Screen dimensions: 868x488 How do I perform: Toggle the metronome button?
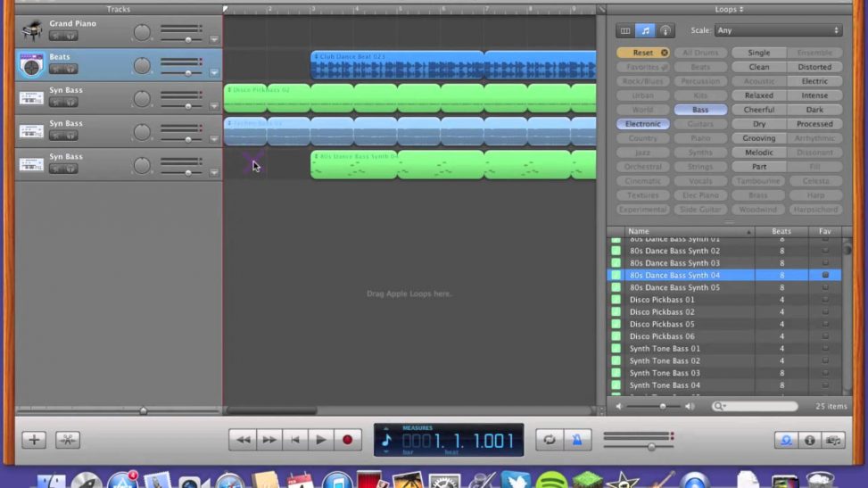576,440
